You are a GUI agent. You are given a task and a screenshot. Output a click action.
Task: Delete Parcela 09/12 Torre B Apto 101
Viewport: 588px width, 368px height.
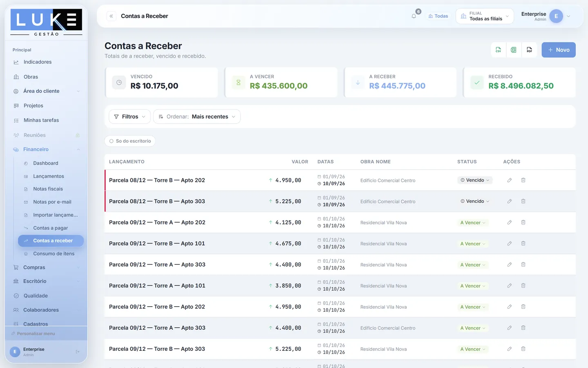[523, 244]
